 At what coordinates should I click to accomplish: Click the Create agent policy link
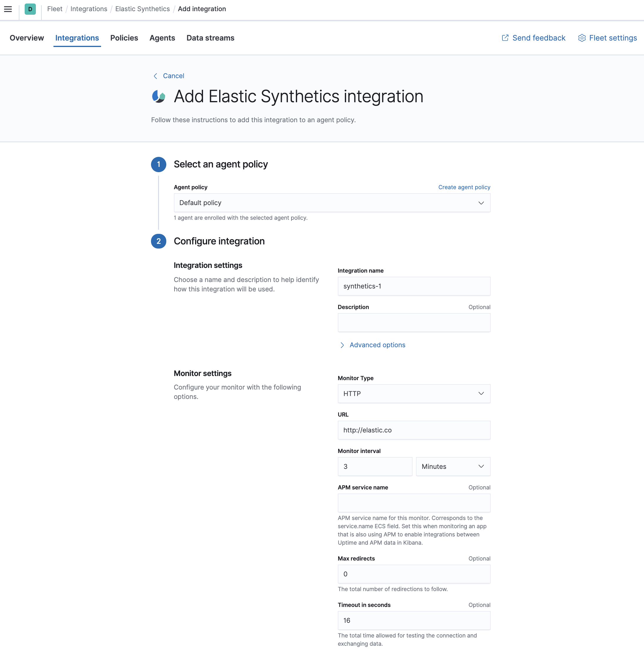tap(464, 187)
